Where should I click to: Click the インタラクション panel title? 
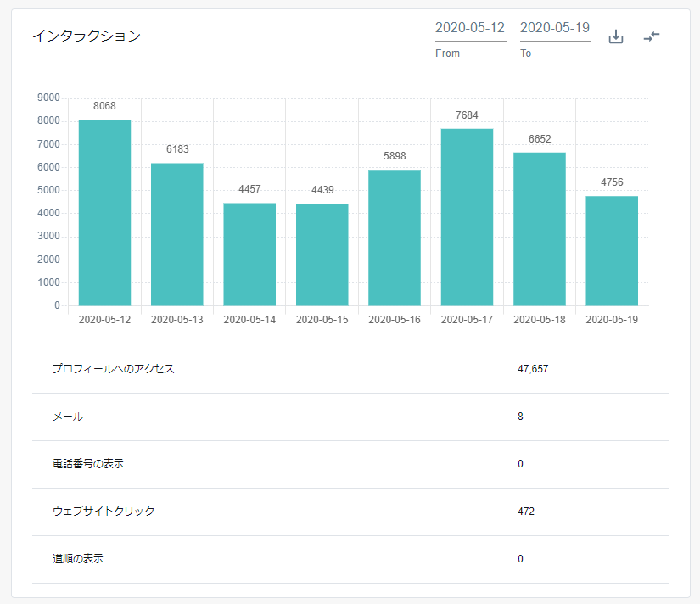pos(87,36)
